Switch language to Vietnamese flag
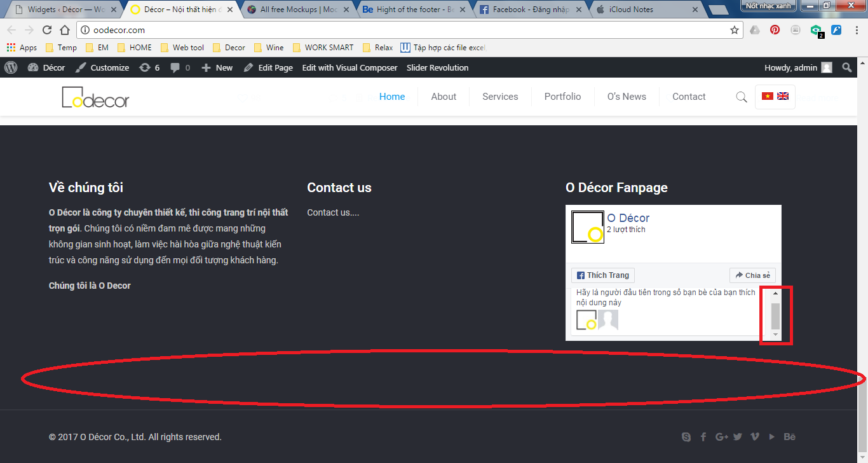Screen dimensions: 868x463 [768, 96]
